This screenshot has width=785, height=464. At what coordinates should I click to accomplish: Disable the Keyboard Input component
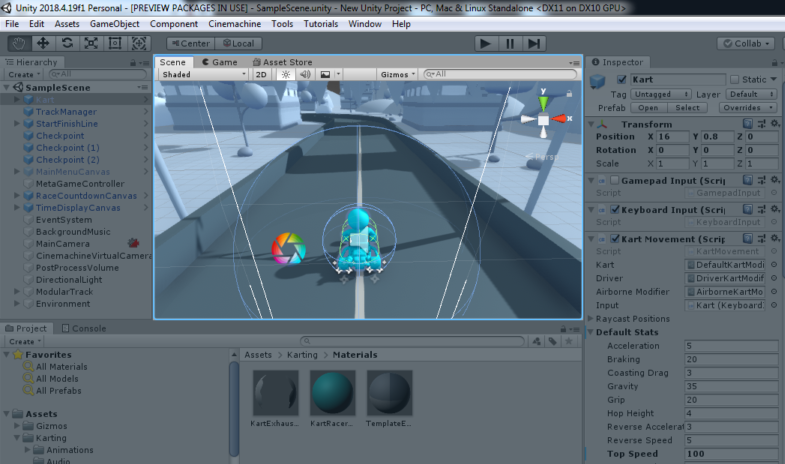pos(615,209)
